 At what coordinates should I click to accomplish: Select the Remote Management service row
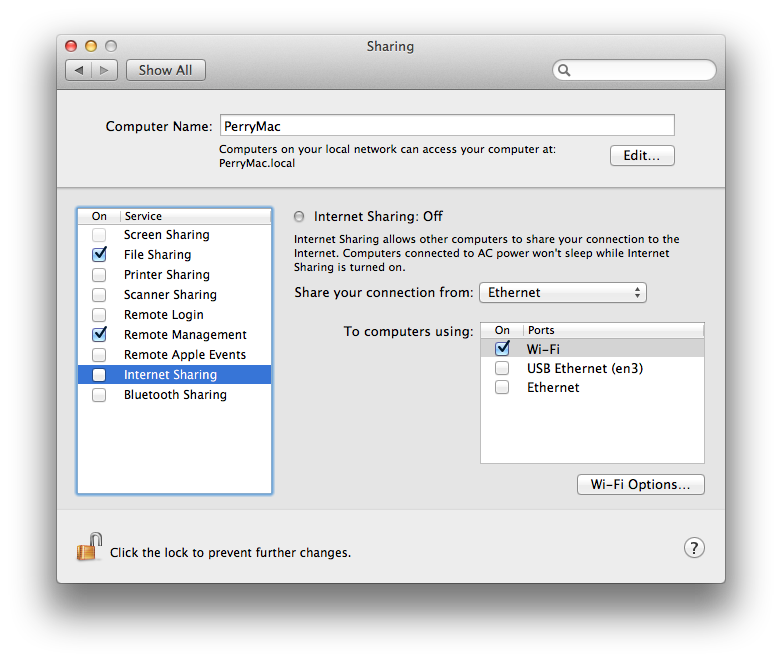(174, 335)
